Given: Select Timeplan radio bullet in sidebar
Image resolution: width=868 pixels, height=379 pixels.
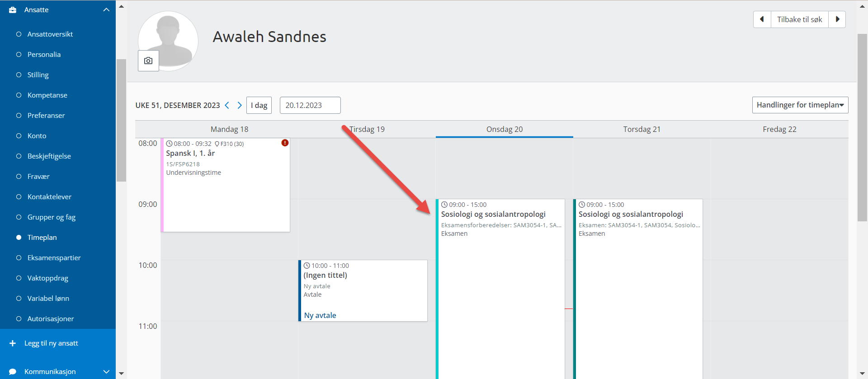Looking at the screenshot, I should click(x=19, y=238).
